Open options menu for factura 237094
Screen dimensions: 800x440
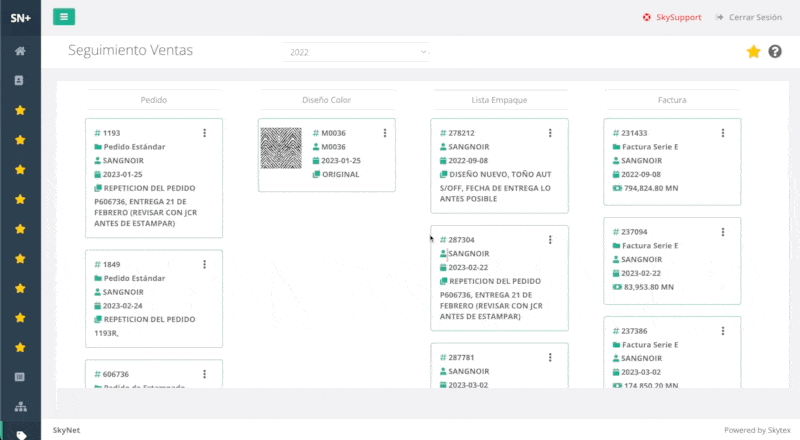723,231
